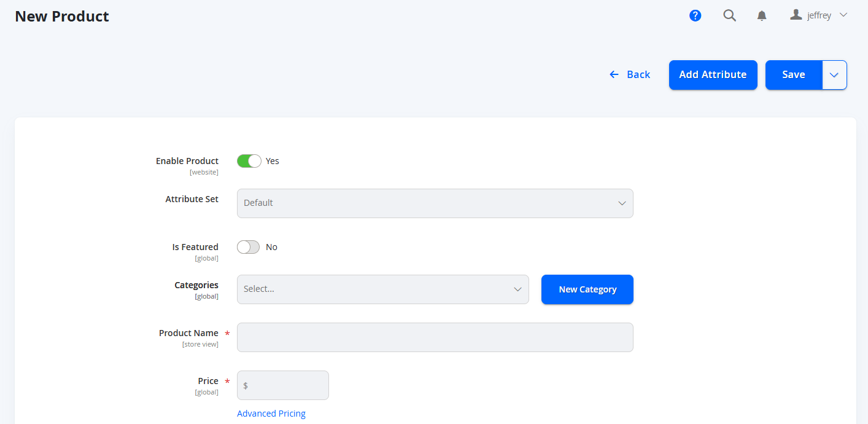Open the Attribute Set dropdown
868x424 pixels.
pyautogui.click(x=435, y=203)
